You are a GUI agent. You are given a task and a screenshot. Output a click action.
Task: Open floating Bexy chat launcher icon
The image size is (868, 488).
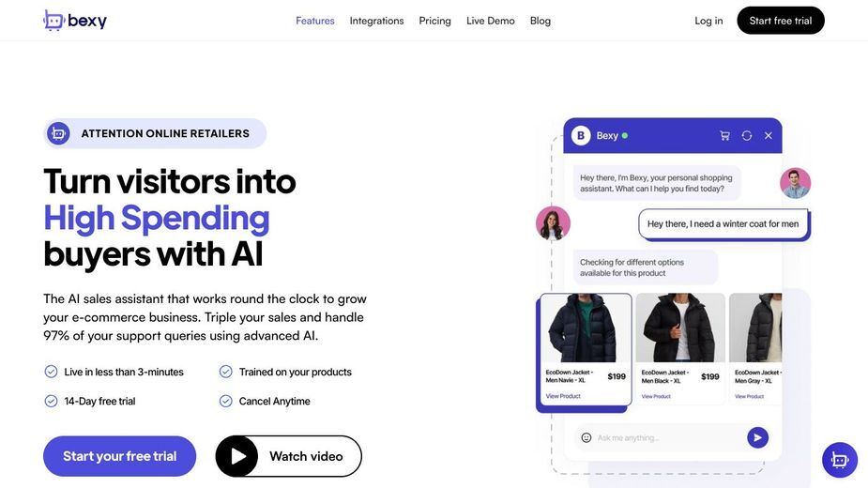(839, 460)
